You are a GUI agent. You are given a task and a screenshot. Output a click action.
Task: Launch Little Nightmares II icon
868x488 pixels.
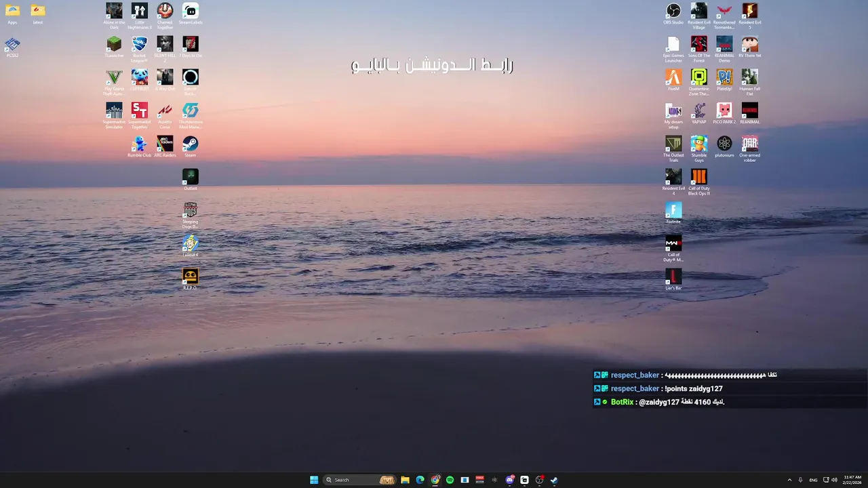point(140,16)
